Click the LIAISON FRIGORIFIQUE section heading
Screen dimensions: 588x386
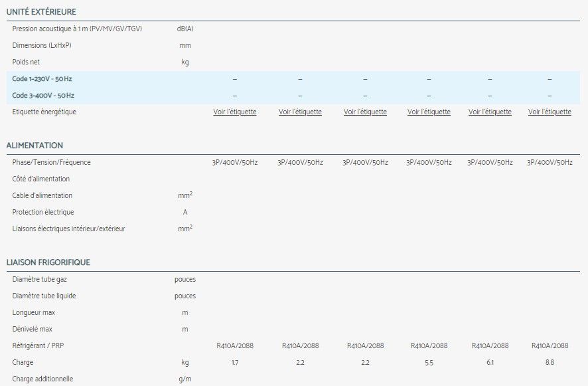coord(48,262)
